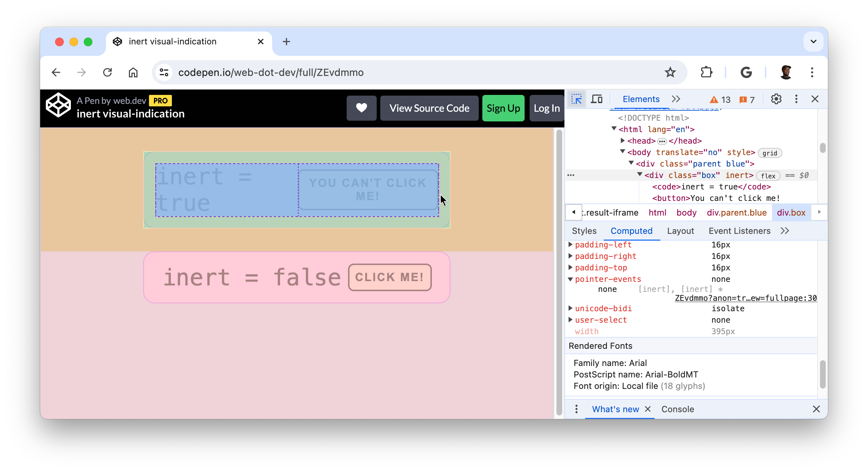Click the Elements panel tab
Image resolution: width=868 pixels, height=472 pixels.
639,99
